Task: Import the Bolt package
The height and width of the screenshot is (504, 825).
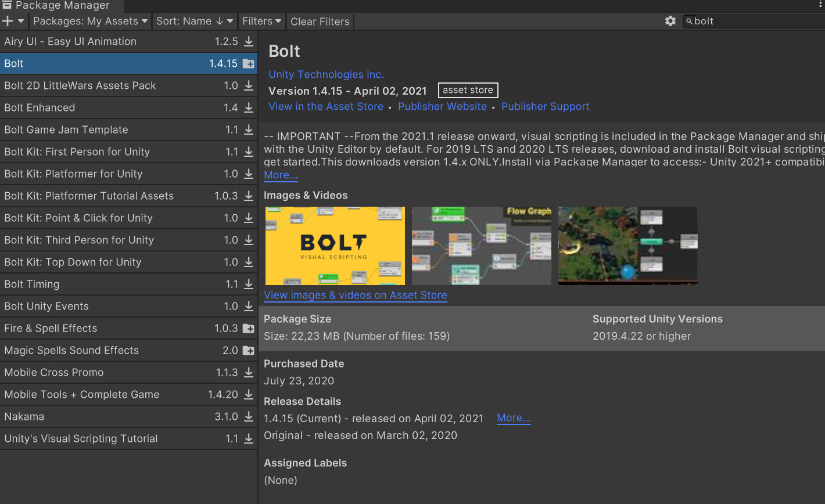Action: pos(249,63)
